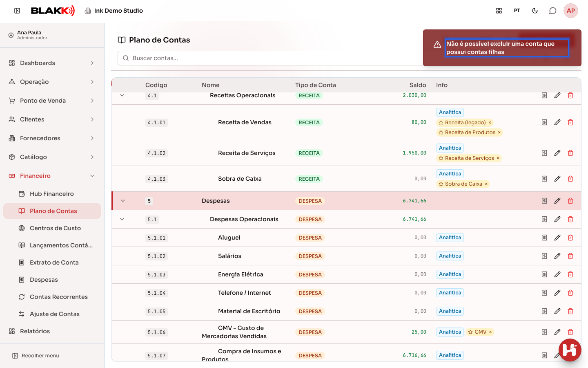Viewport: 588px width, 368px height.
Task: Open the Lançamentos Contábeis page
Action: 52,245
